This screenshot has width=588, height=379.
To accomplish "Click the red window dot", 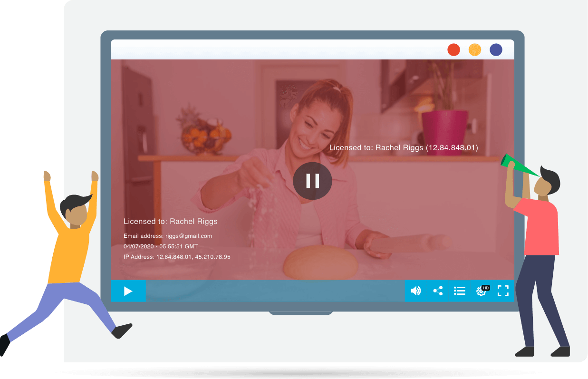I will [x=453, y=50].
